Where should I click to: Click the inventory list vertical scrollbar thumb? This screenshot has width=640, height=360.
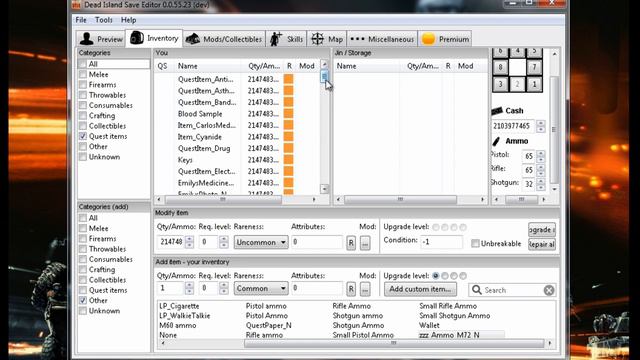[324, 76]
